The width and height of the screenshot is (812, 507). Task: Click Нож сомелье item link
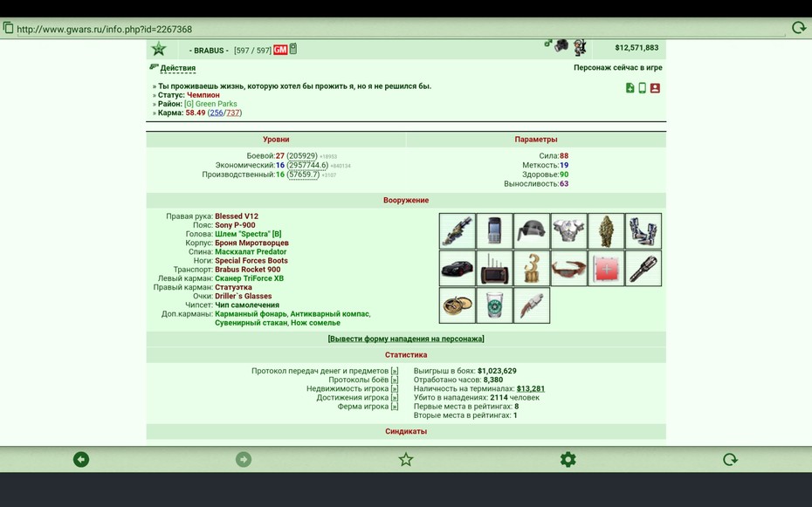tap(315, 322)
